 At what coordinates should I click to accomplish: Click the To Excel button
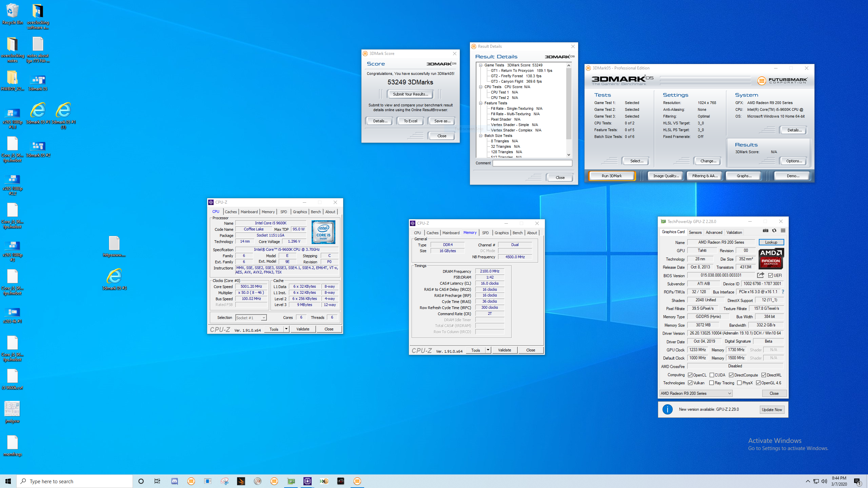pyautogui.click(x=410, y=121)
